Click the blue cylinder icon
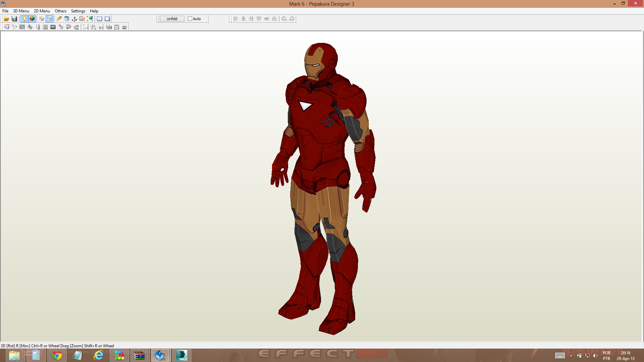644x362 pixels. [x=67, y=19]
